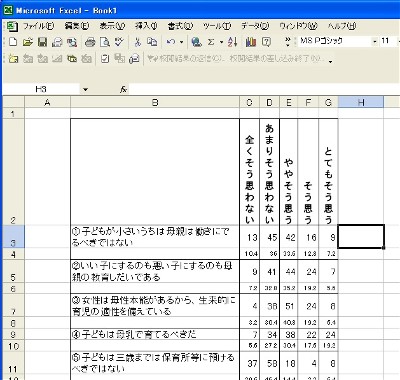Screen dimensions: 400x380
Task: Open Print Preview icon
Action: point(105,42)
